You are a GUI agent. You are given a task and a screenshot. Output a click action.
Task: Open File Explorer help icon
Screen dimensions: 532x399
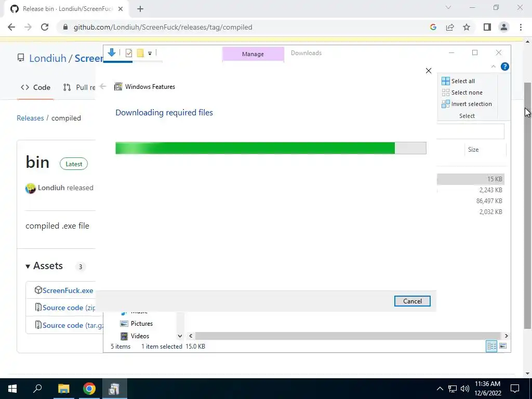504,66
